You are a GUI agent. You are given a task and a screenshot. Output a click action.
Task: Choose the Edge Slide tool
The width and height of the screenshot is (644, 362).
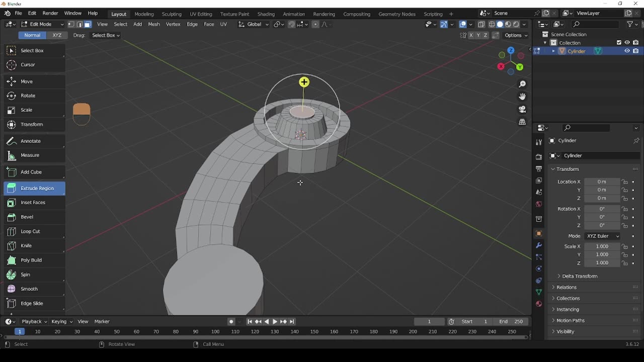[34, 303]
